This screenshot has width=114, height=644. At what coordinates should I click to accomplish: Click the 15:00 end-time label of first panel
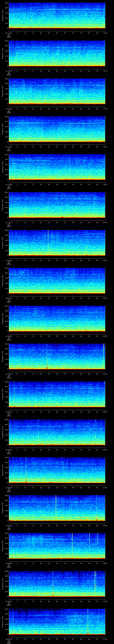pyautogui.click(x=105, y=33)
